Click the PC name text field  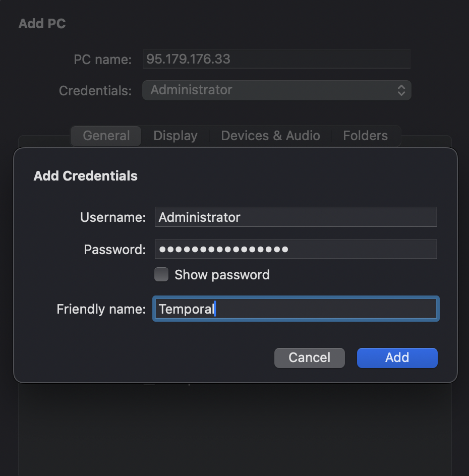[x=276, y=59]
